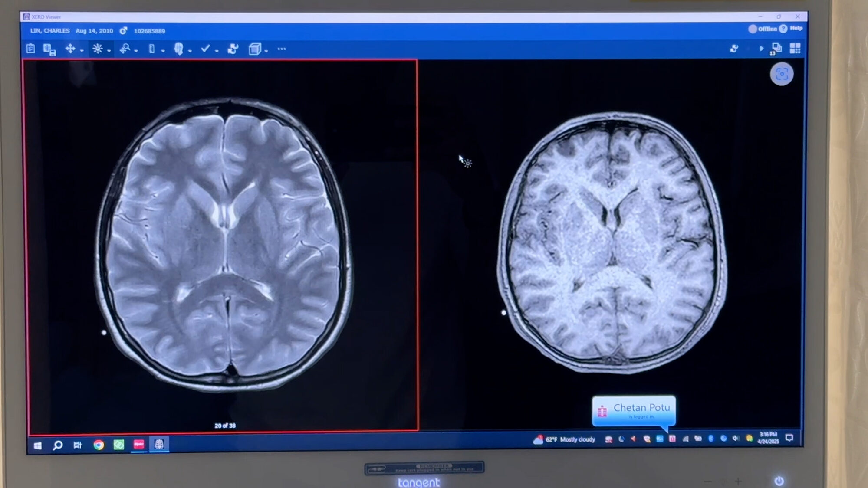Click the save key images icon
Viewport: 868px width, 488px height.
coord(49,49)
